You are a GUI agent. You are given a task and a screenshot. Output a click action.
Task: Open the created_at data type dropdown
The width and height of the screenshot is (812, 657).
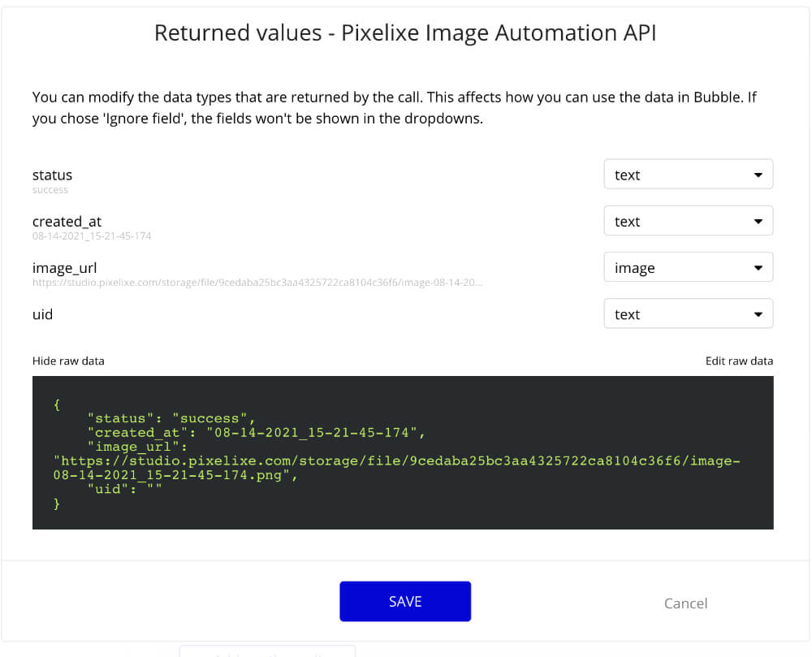click(688, 221)
